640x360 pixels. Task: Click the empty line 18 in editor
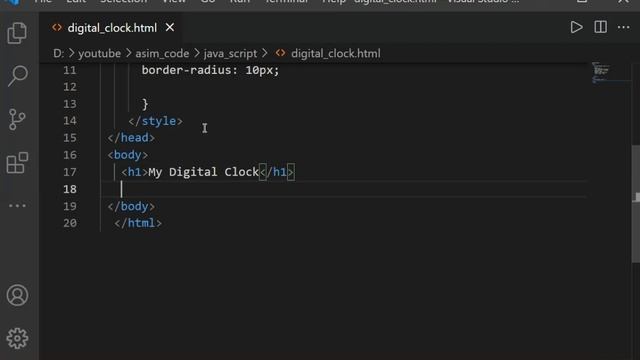343,189
